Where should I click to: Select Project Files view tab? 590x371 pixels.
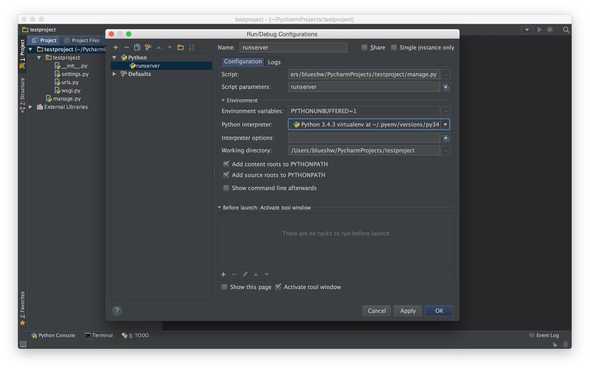click(82, 40)
